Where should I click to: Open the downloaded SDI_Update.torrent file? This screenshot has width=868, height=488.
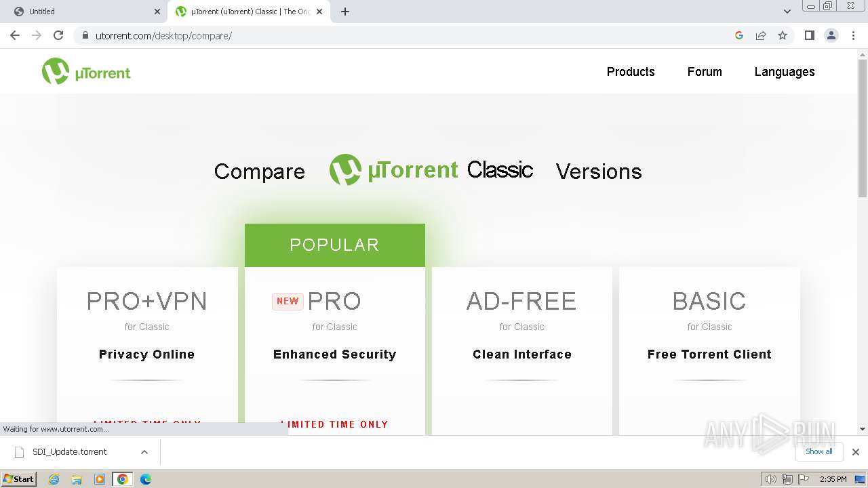69,452
